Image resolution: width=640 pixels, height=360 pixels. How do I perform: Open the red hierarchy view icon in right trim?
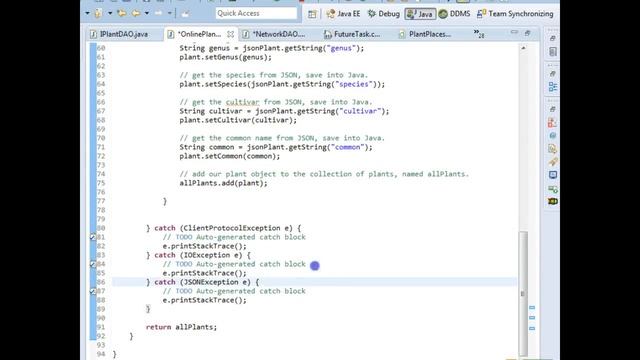point(553,122)
